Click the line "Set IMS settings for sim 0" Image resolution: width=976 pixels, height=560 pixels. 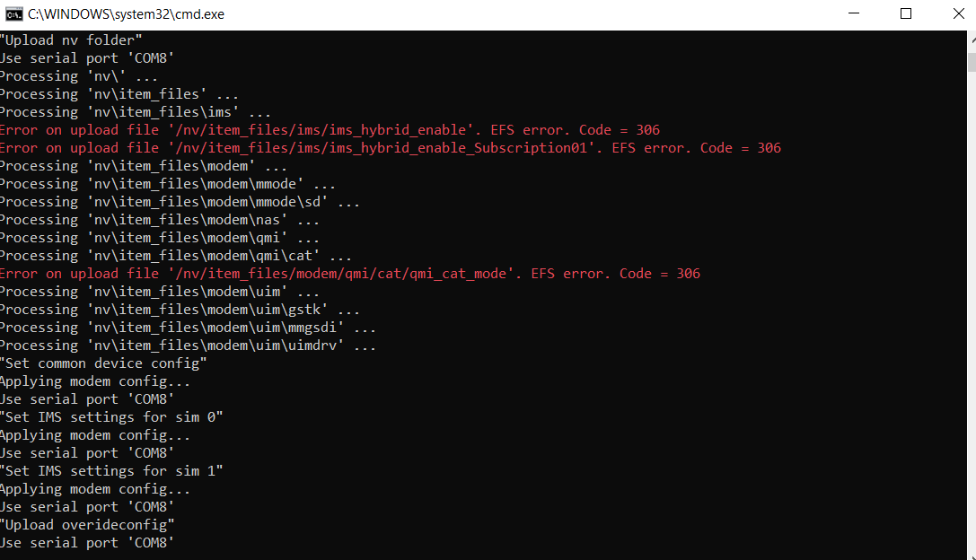(111, 417)
